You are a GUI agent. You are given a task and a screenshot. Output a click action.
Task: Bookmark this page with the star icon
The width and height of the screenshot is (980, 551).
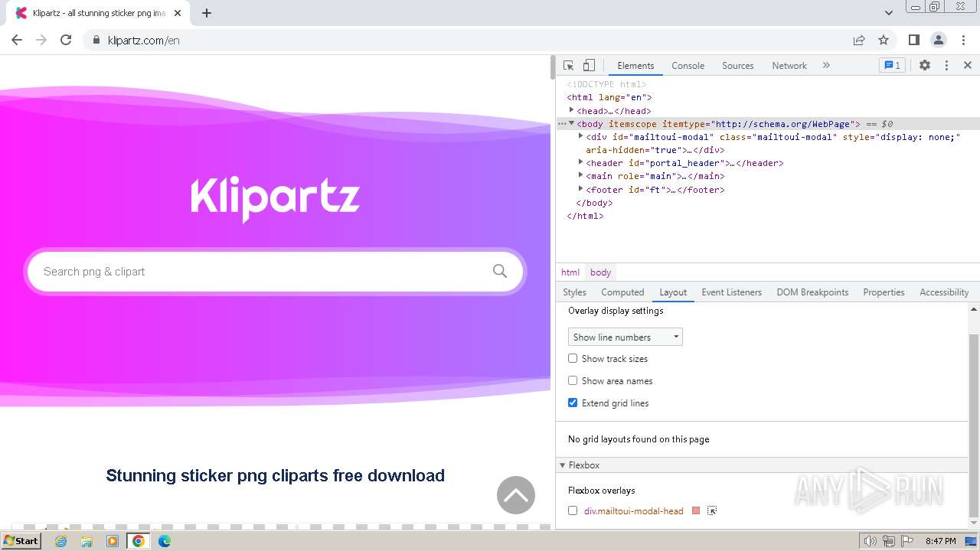(884, 40)
